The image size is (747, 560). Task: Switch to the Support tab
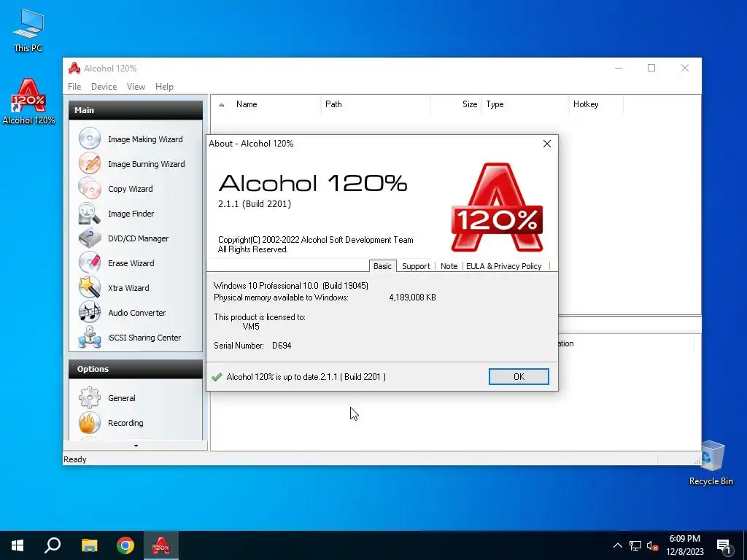click(416, 266)
